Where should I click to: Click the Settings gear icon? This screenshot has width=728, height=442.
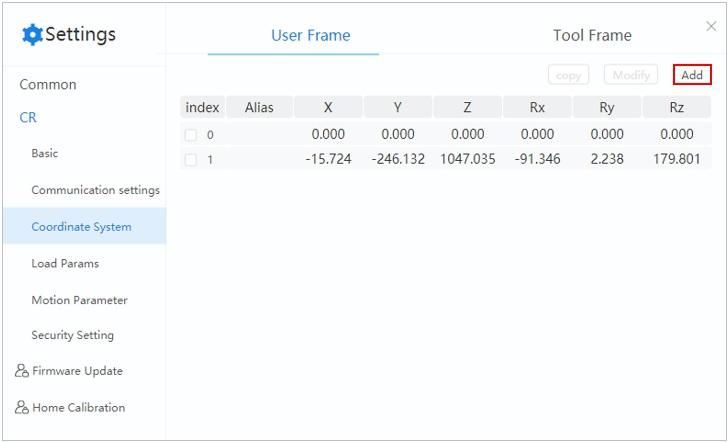point(32,34)
